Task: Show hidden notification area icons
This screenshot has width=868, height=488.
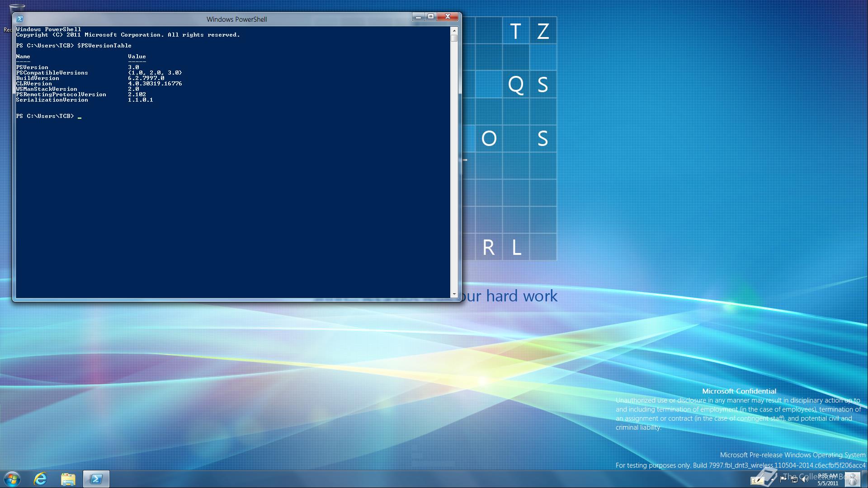Action: click(772, 480)
